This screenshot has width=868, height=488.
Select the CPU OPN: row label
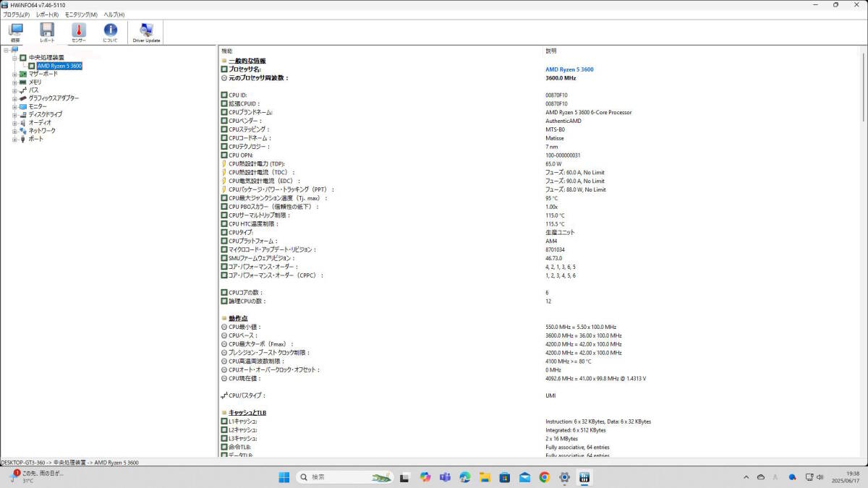[241, 155]
